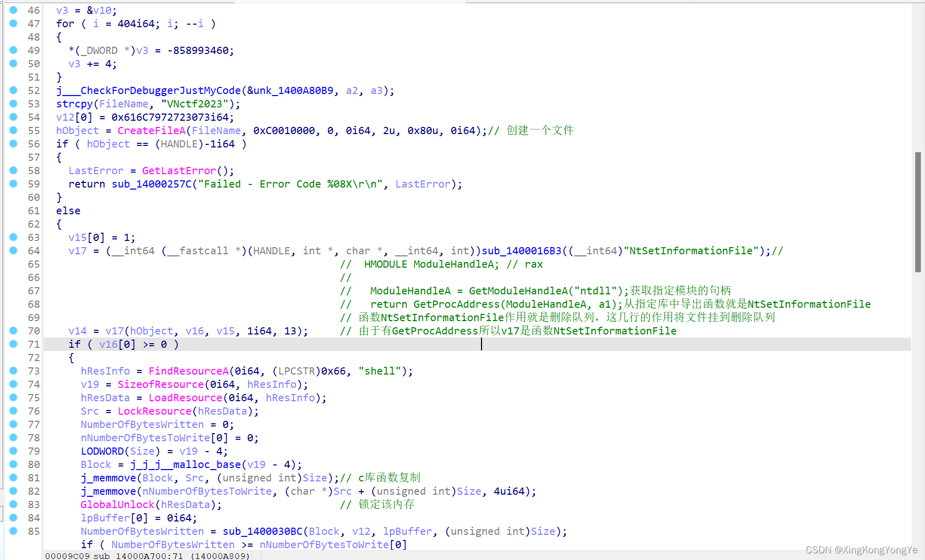Toggle breakpoint dot on line 49
This screenshot has height=560, width=925.
(x=13, y=50)
